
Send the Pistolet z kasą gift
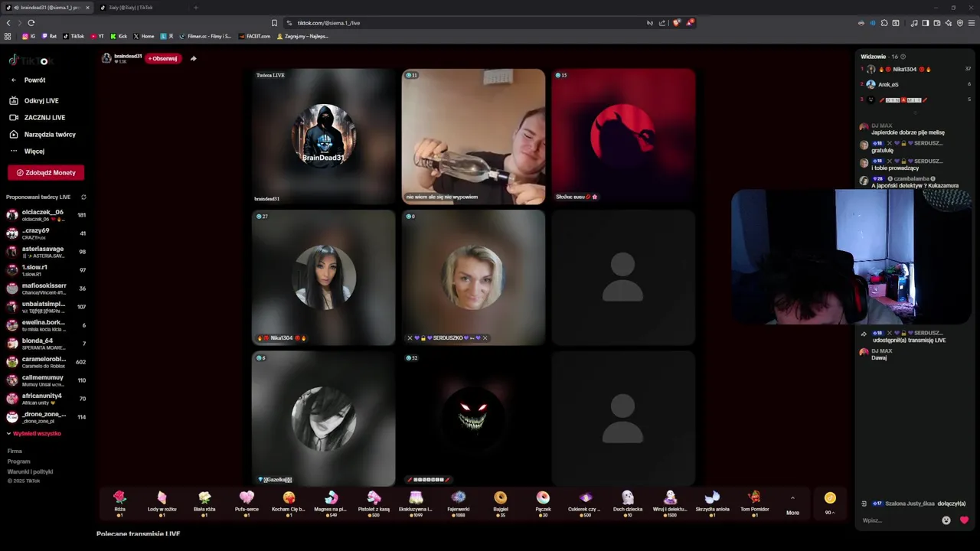(x=374, y=504)
